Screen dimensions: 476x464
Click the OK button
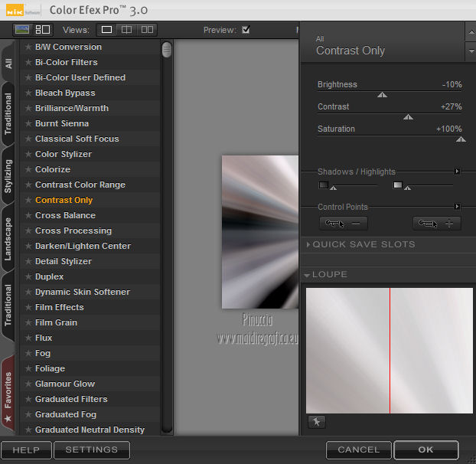[x=426, y=449]
